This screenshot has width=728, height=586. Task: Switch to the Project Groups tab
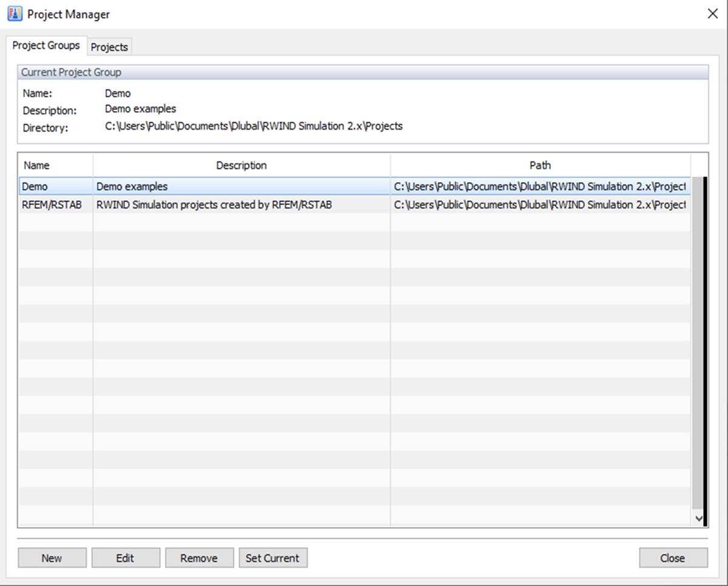46,45
